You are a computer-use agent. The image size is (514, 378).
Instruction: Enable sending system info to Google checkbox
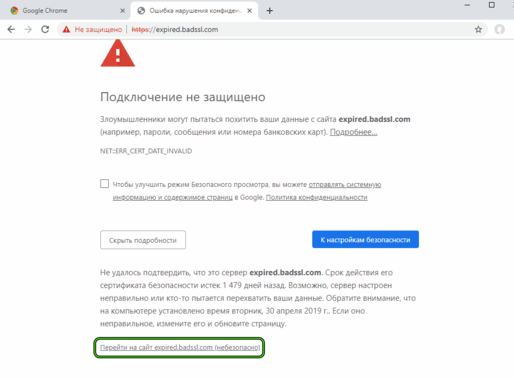pyautogui.click(x=104, y=184)
